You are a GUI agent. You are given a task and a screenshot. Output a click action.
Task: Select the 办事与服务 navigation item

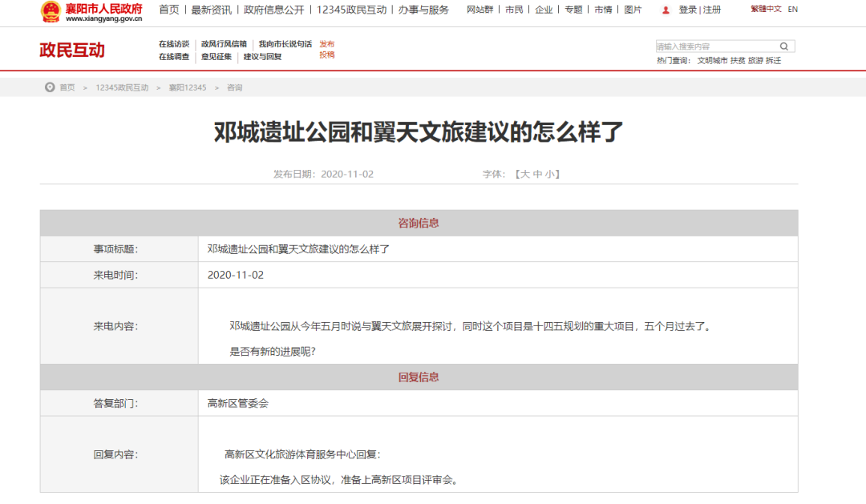tap(423, 10)
